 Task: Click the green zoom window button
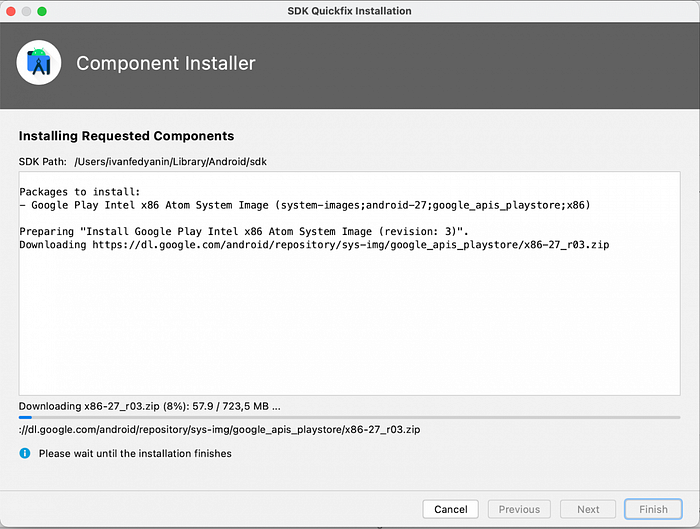pyautogui.click(x=42, y=11)
